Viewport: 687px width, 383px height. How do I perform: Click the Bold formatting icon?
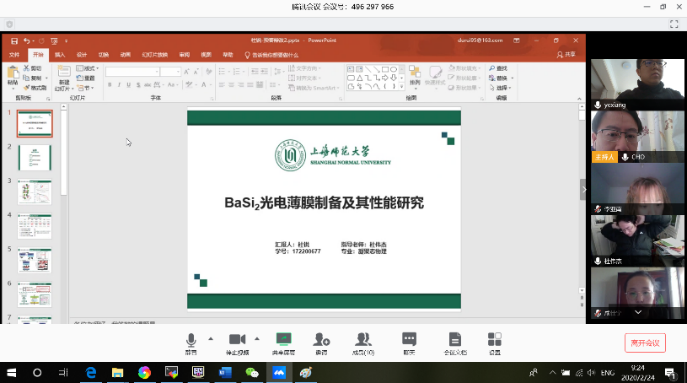click(110, 85)
